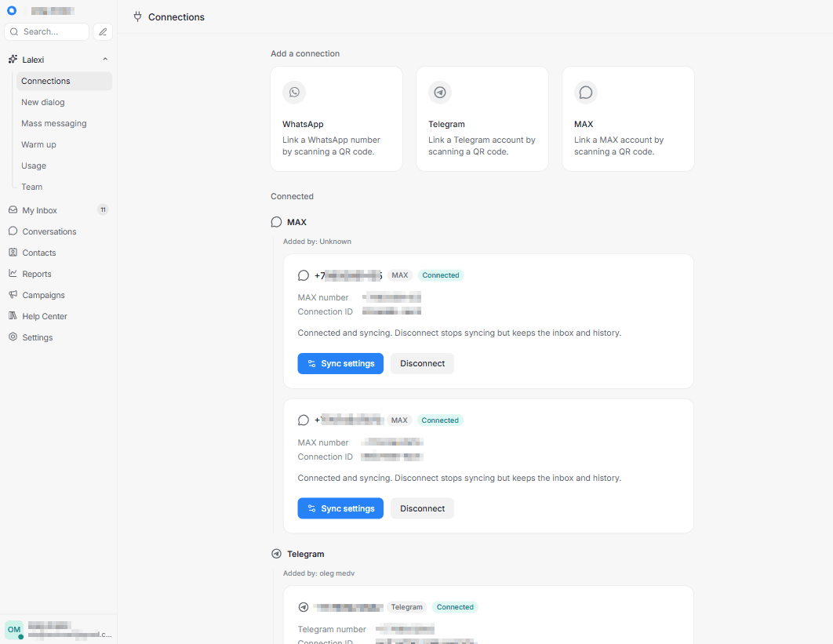Image resolution: width=833 pixels, height=644 pixels.
Task: Select the Telegram card description text
Action: [x=482, y=146]
